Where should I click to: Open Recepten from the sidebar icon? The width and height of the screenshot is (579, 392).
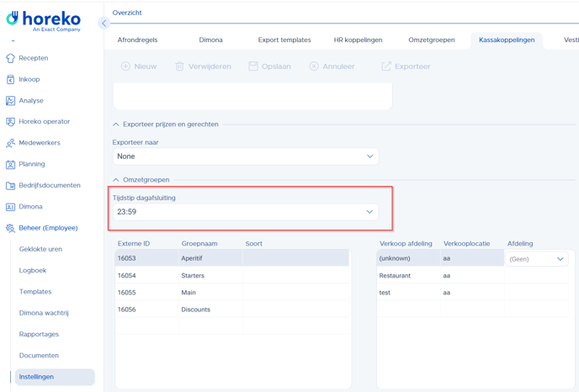pos(10,58)
